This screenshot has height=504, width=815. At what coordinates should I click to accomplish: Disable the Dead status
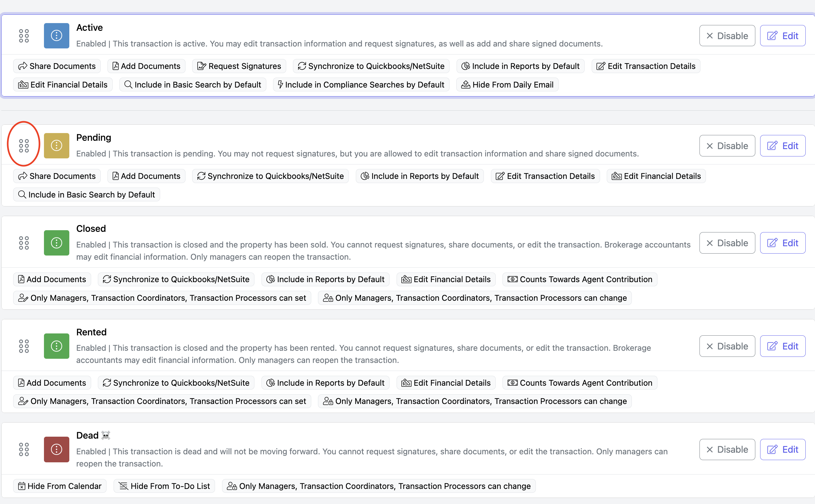tap(727, 449)
